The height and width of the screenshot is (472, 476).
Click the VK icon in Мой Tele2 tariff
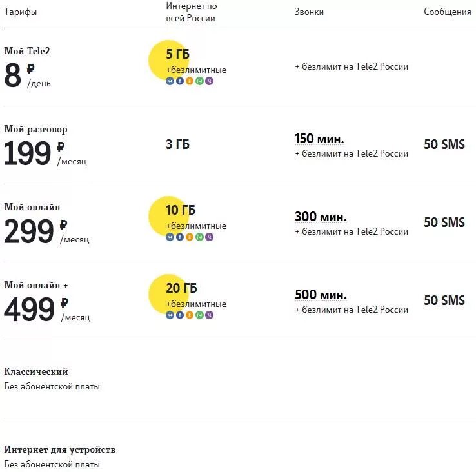170,81
